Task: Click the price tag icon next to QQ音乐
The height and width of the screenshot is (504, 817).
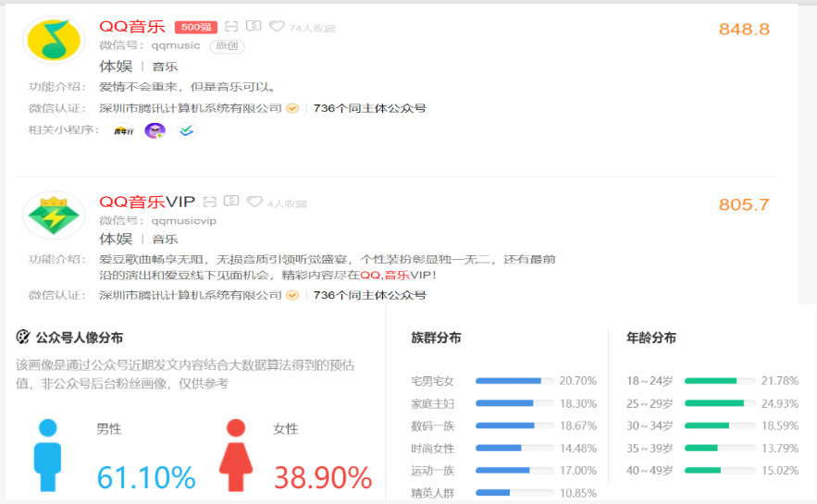Action: 254,27
